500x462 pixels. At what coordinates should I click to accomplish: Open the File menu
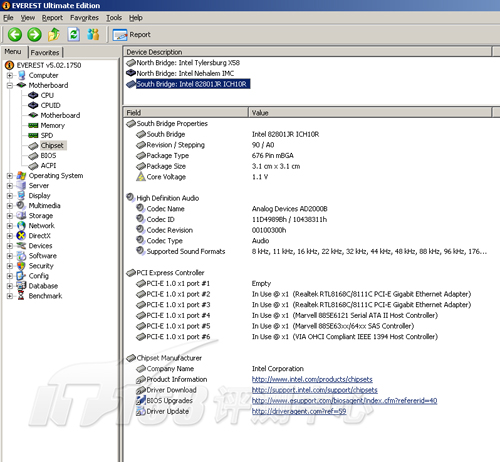tap(8, 18)
